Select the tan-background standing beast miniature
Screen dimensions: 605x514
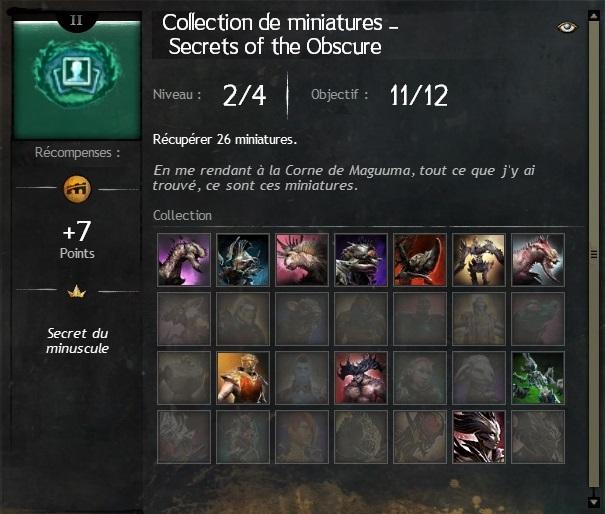[479, 260]
